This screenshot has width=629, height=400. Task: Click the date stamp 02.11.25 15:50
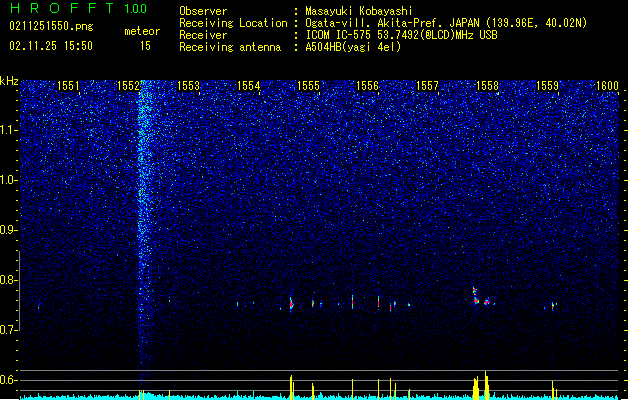tap(51, 46)
